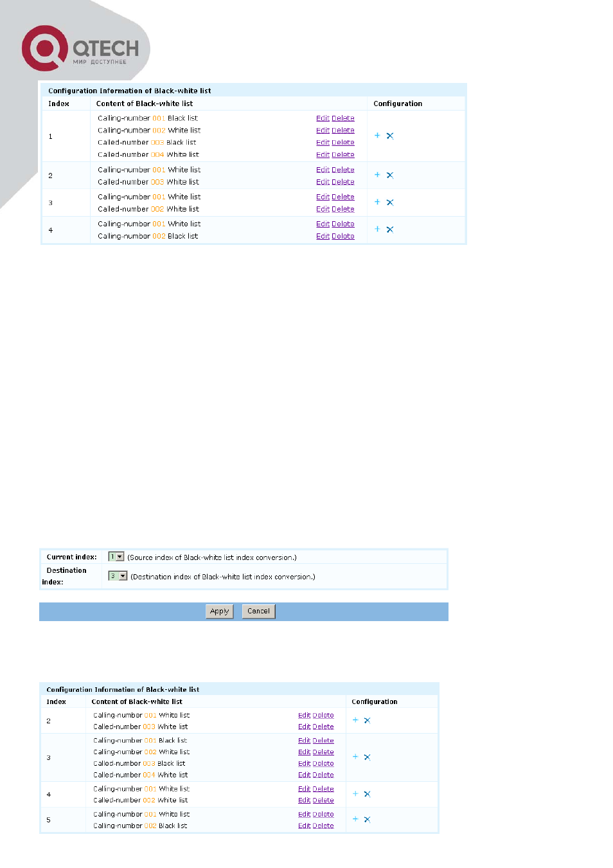Edit Calling-number 002 Black list, index 4 upper table
The height and width of the screenshot is (868, 613).
pos(323,237)
